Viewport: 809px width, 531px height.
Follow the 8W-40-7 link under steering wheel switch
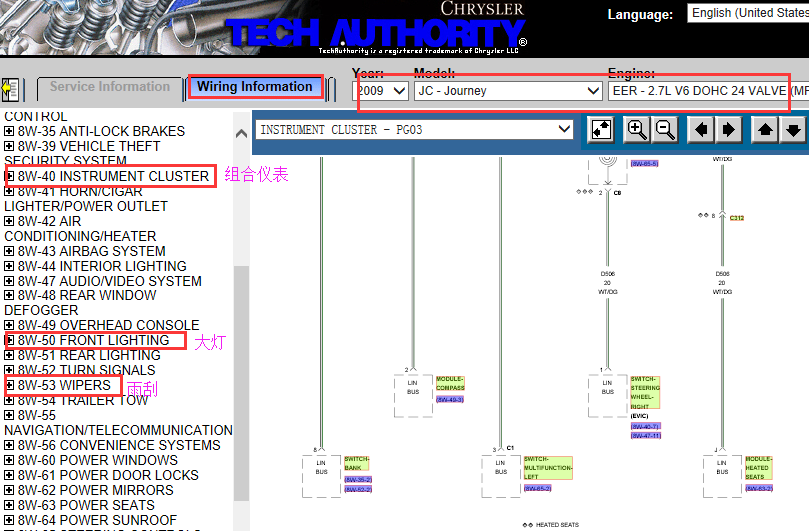[x=645, y=426]
